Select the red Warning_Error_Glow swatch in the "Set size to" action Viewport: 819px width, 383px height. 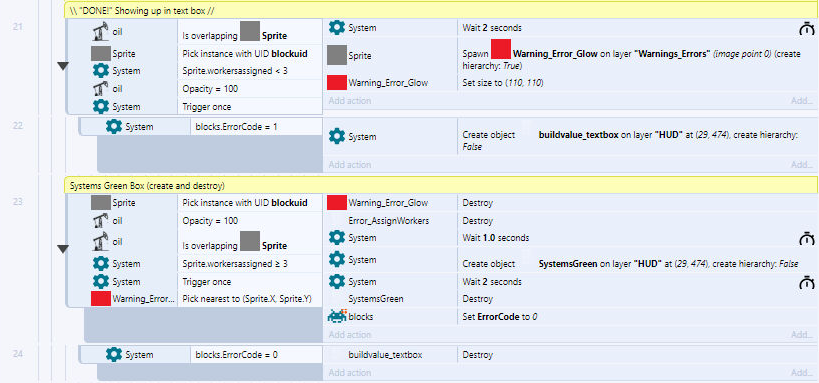[336, 83]
